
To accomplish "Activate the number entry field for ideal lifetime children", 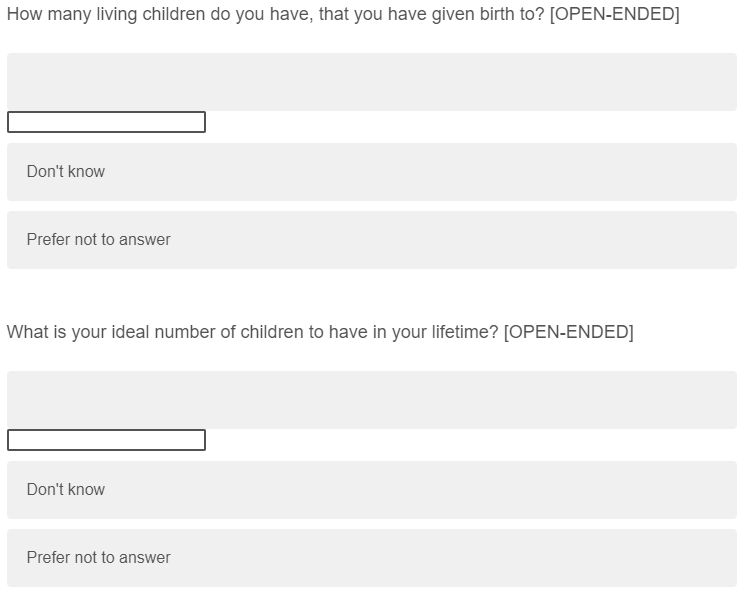I will pos(106,440).
